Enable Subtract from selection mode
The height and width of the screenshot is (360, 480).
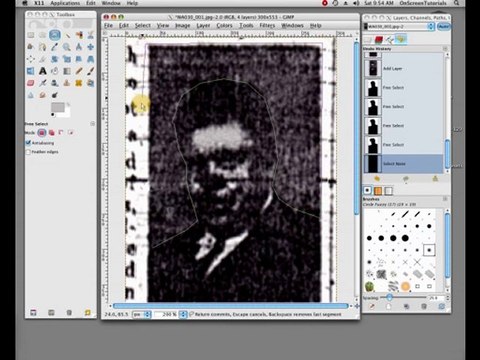tap(61, 133)
